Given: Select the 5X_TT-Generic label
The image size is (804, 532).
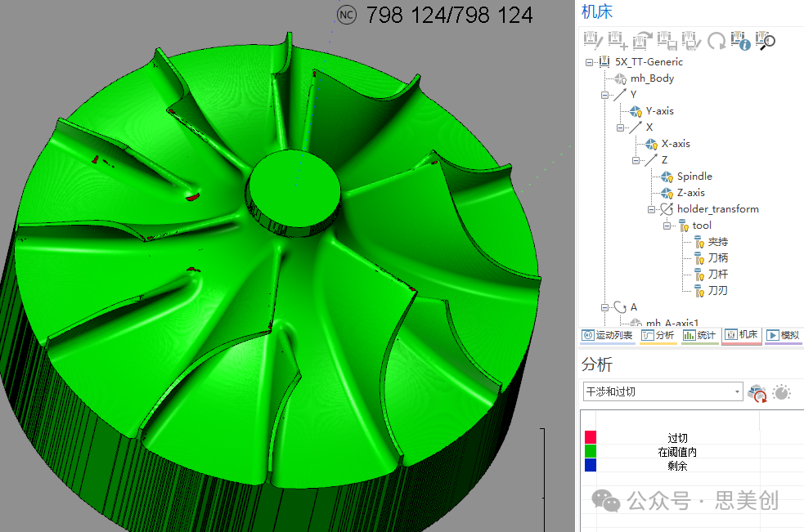Looking at the screenshot, I should (x=649, y=62).
